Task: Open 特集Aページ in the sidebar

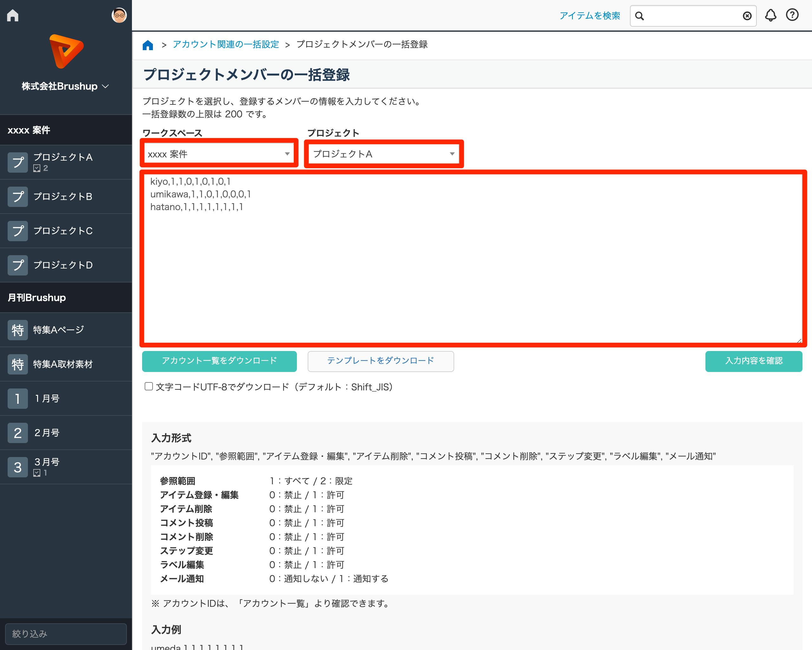Action: coord(59,330)
